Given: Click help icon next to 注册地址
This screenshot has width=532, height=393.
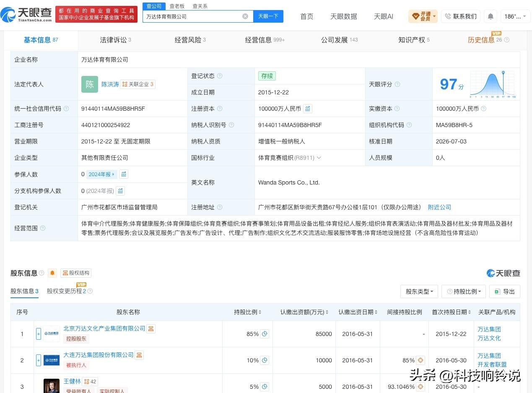Looking at the screenshot, I should point(220,207).
